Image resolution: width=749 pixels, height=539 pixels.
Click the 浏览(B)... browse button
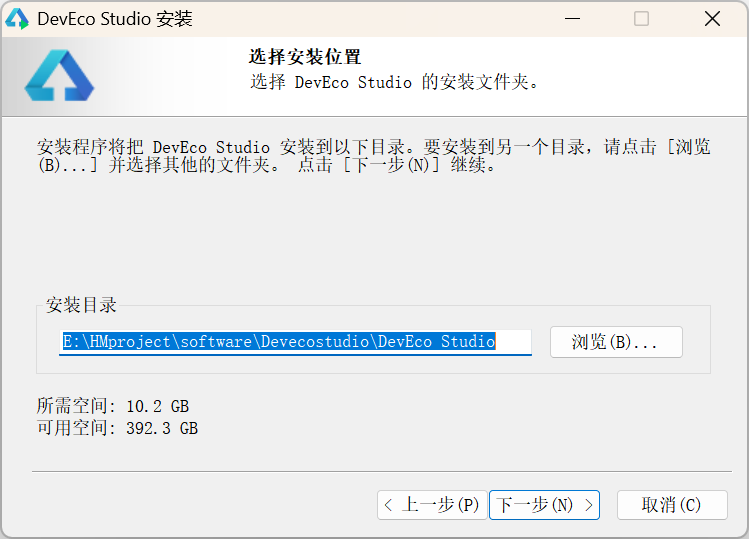click(x=616, y=342)
